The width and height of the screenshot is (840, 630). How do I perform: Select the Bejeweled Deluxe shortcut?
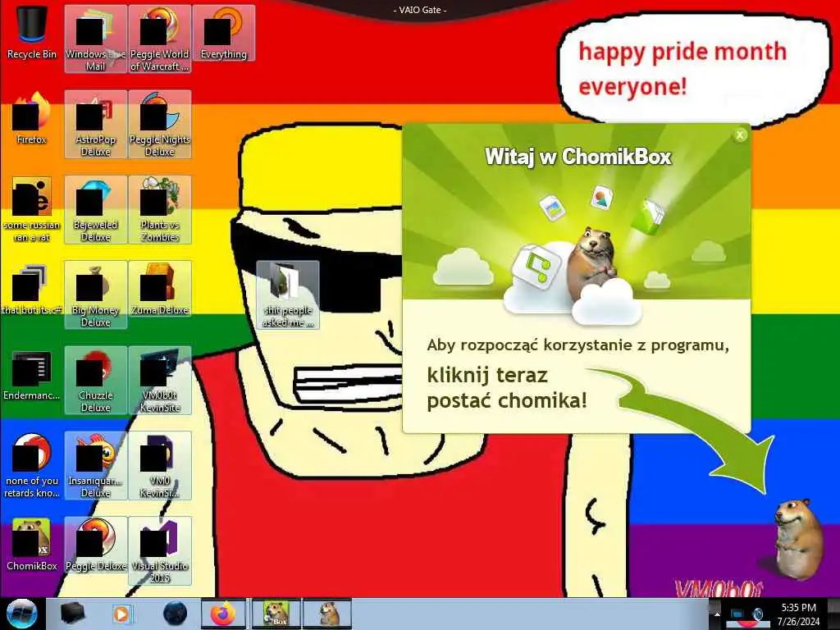95,209
